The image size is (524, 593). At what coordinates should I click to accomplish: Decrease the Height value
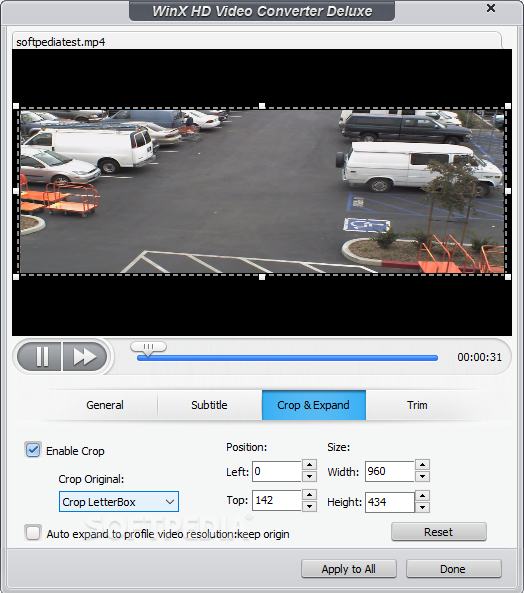(x=422, y=507)
